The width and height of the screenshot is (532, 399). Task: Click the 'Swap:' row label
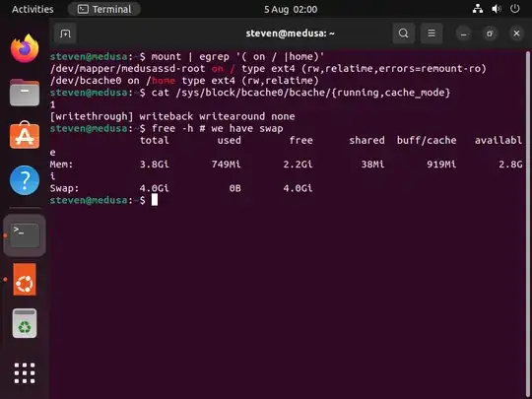tap(64, 188)
